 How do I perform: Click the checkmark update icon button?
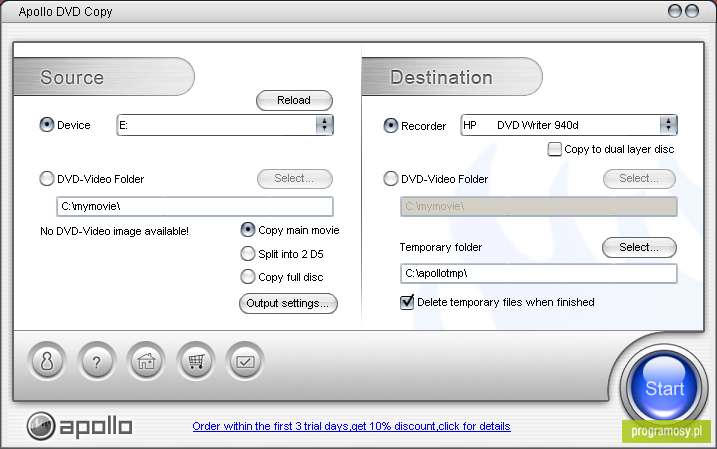click(245, 362)
